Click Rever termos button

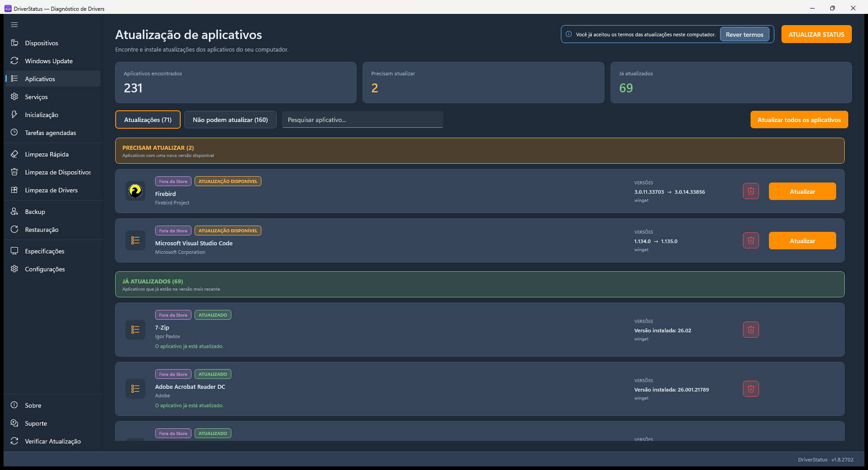745,35
